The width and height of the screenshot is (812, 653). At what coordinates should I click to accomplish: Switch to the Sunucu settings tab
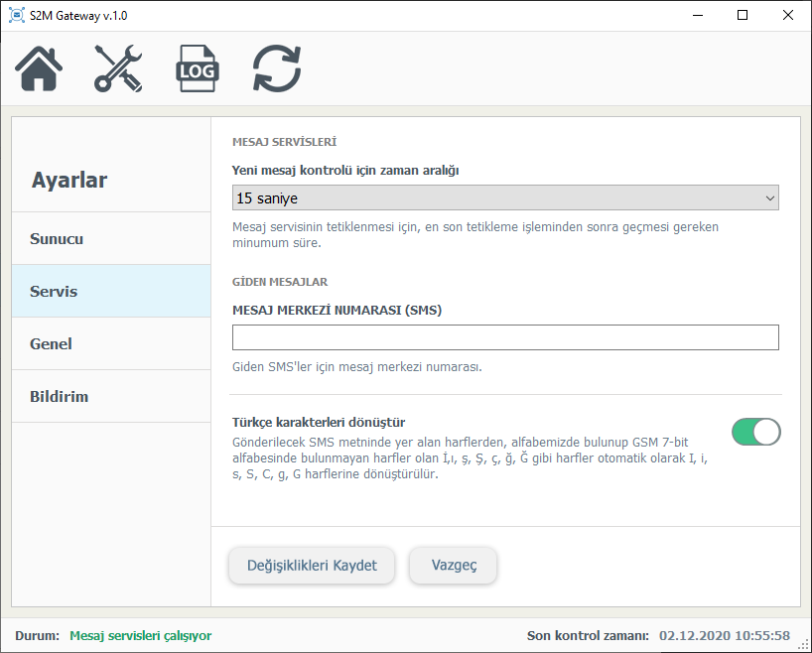pos(111,239)
